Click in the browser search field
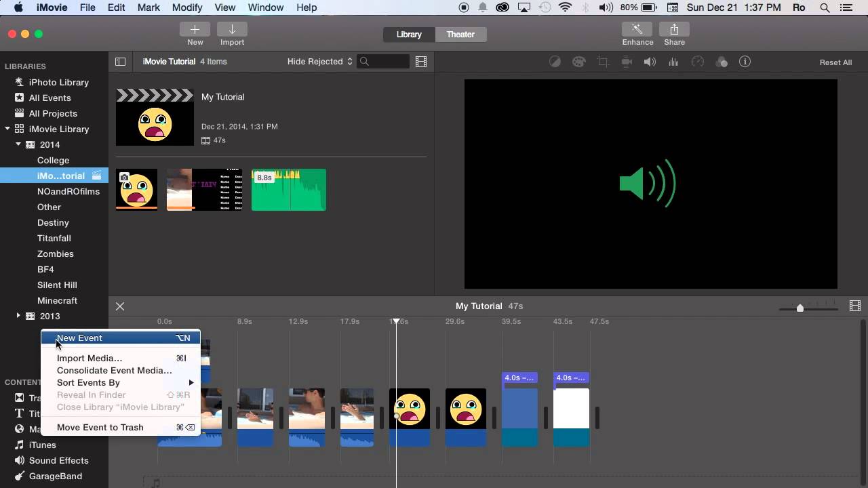Image resolution: width=868 pixels, height=488 pixels. pos(384,62)
